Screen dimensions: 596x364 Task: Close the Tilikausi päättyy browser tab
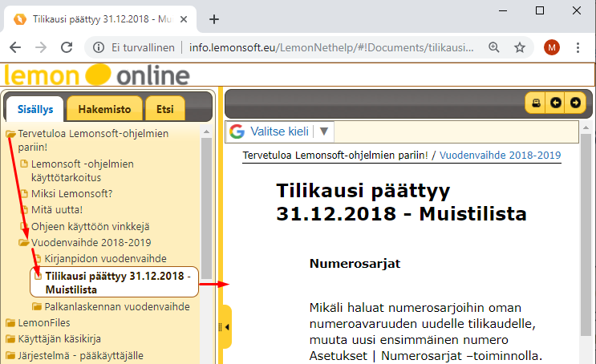point(184,19)
